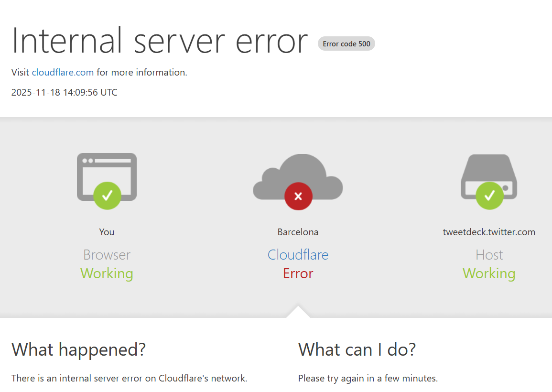Click the Working status under Browser
The width and height of the screenshot is (552, 392).
tap(107, 273)
